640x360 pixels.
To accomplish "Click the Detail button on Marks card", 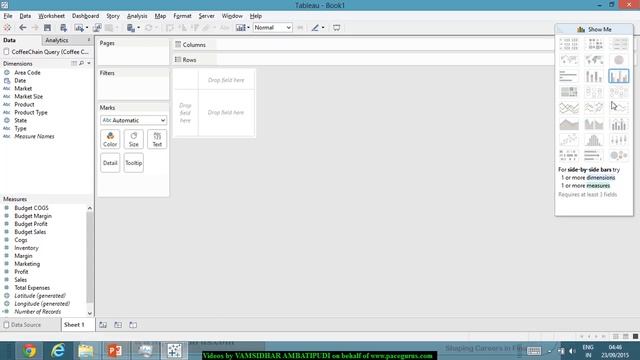I will pos(110,163).
